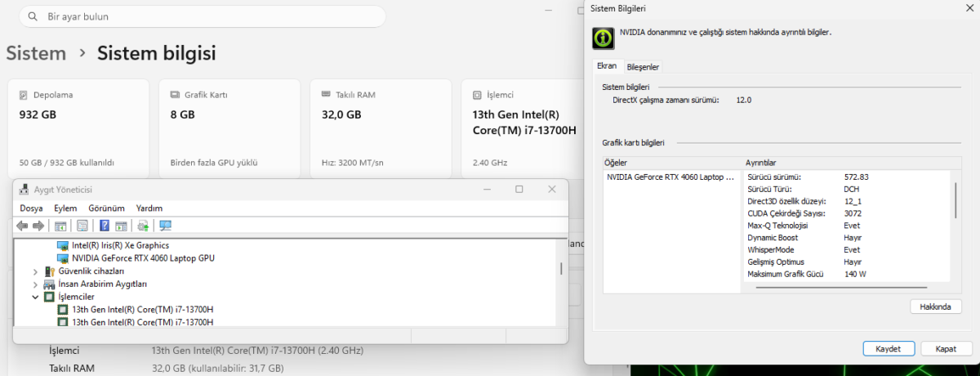The image size is (980, 376).
Task: Click the İnsan Arabirim Aygıtları category icon
Action: coord(50,284)
